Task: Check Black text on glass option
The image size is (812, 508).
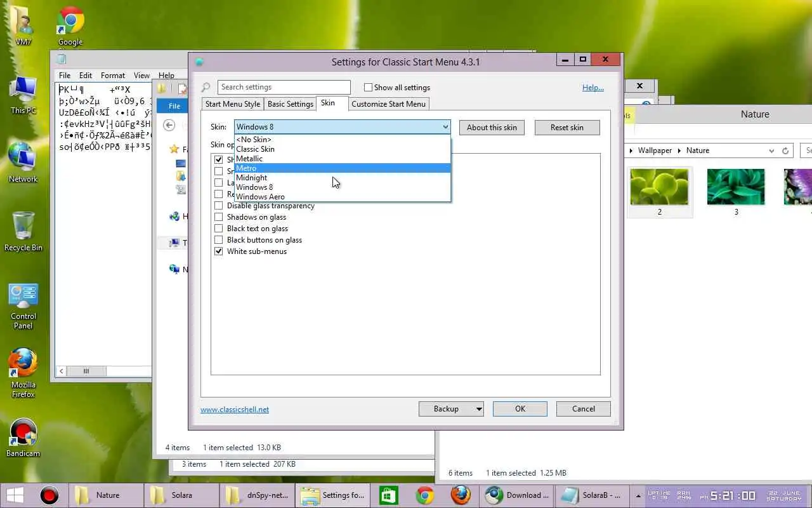Action: [219, 229]
